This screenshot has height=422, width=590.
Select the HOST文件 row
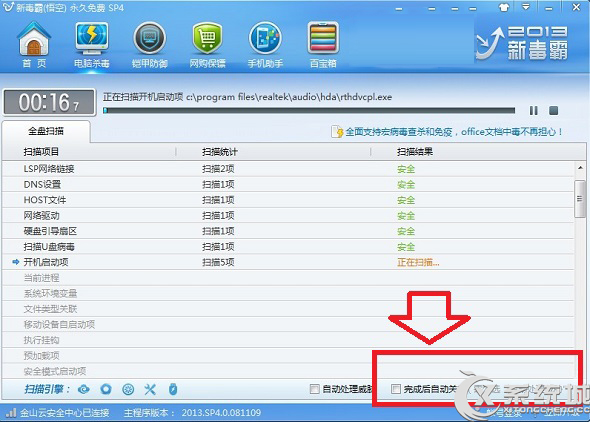coord(288,200)
